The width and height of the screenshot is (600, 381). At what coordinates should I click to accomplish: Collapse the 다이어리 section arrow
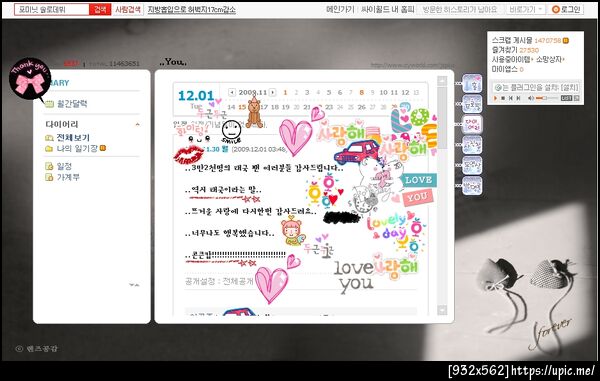(137, 124)
